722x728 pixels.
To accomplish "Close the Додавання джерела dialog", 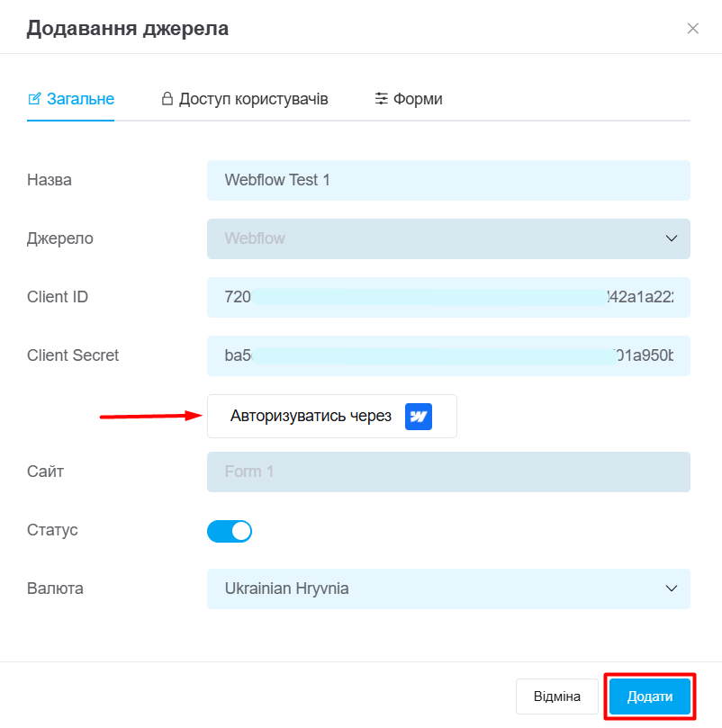I will (692, 28).
